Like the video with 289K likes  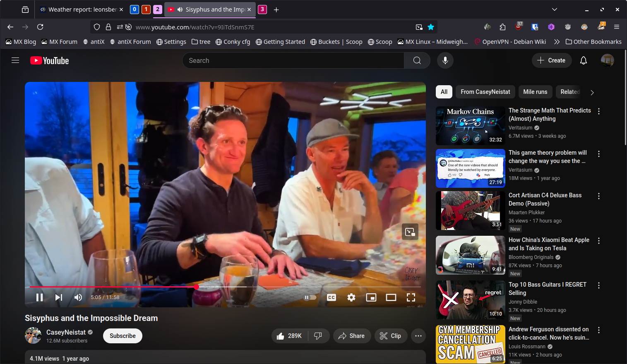point(289,336)
